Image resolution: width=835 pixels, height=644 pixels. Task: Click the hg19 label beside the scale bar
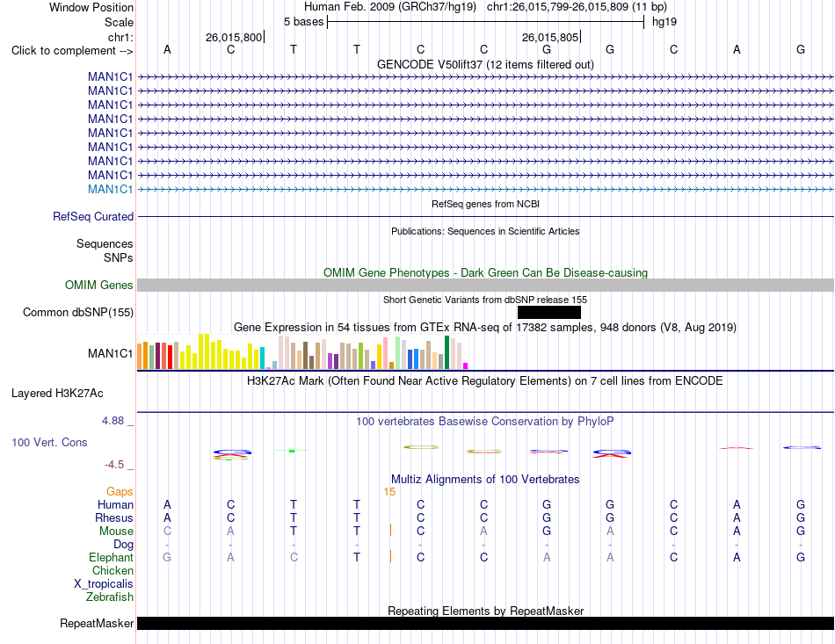pyautogui.click(x=664, y=22)
